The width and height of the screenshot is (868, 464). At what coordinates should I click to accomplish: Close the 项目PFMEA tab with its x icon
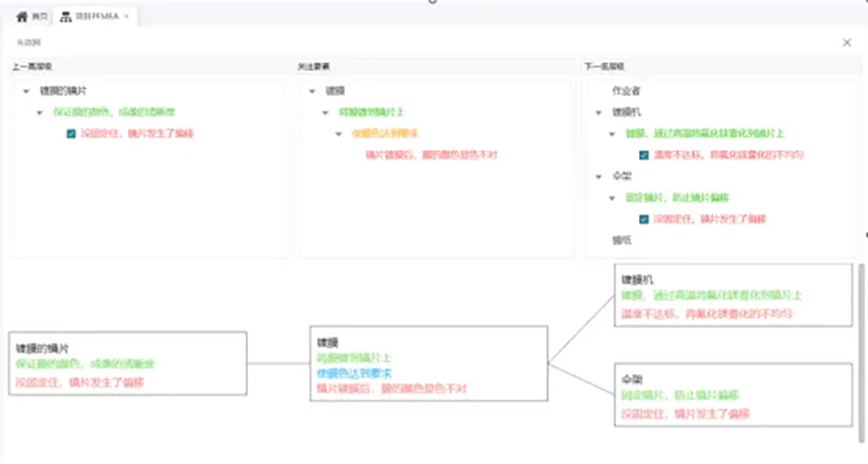pos(127,17)
